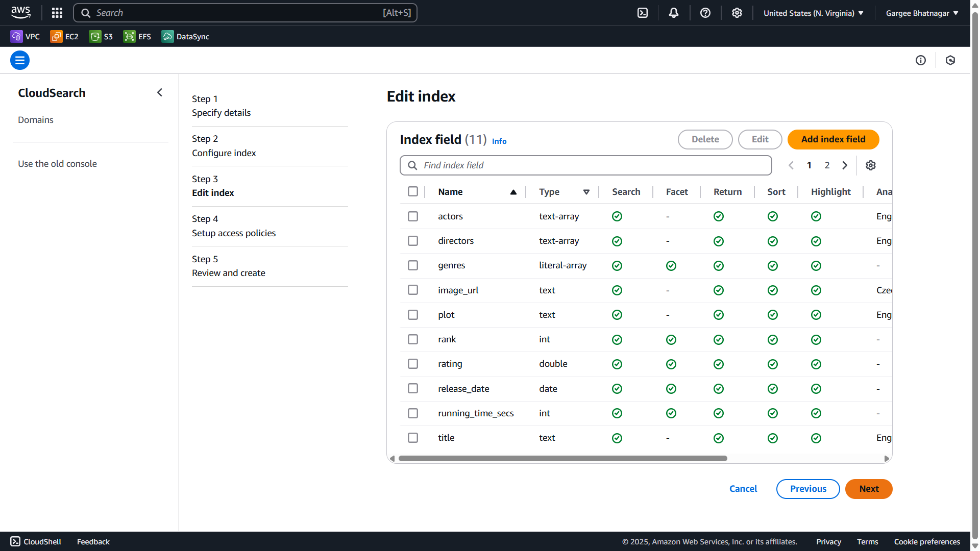980x551 pixels.
Task: Click the page vertical scrollbar
Action: click(975, 275)
